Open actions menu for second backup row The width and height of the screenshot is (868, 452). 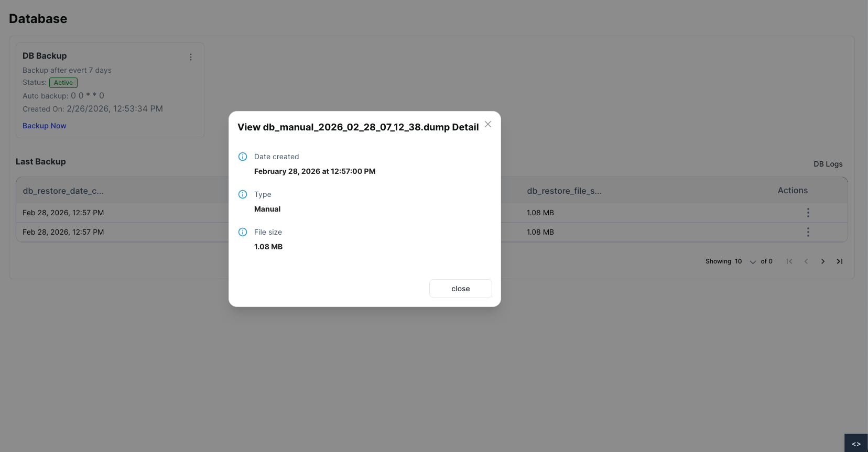[x=808, y=232]
